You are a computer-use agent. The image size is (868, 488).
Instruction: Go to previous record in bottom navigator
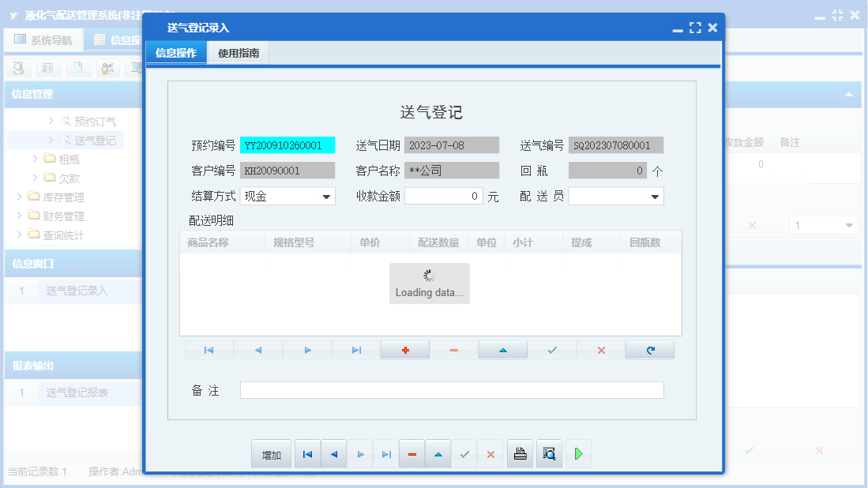(333, 454)
